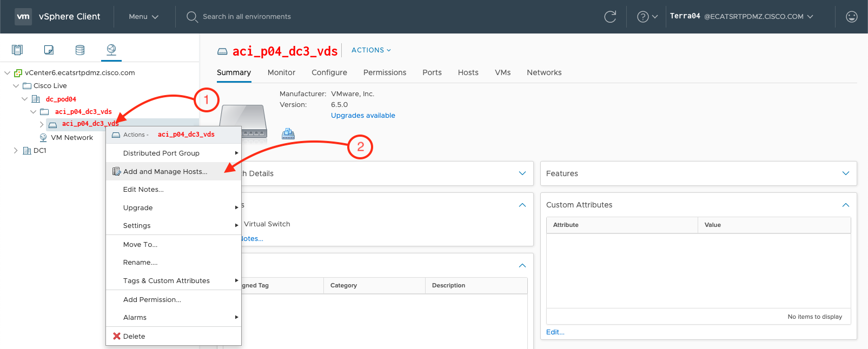Choose Delete from context menu
This screenshot has height=349, width=868.
[174, 336]
